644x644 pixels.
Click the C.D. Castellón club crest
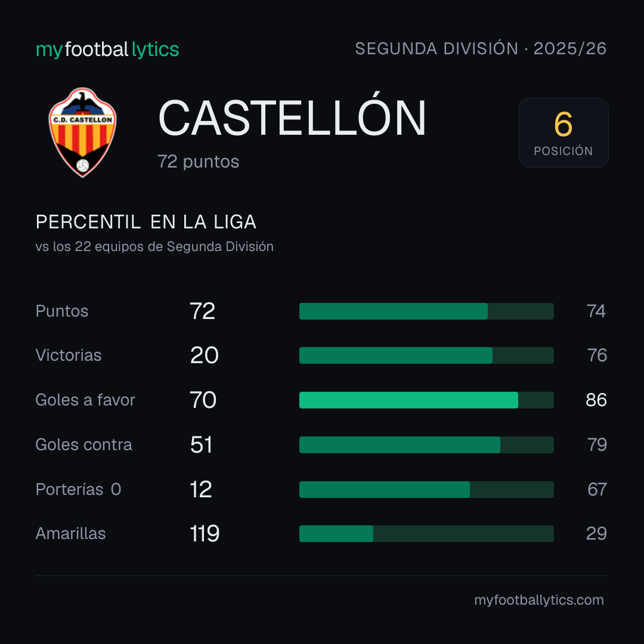82,132
